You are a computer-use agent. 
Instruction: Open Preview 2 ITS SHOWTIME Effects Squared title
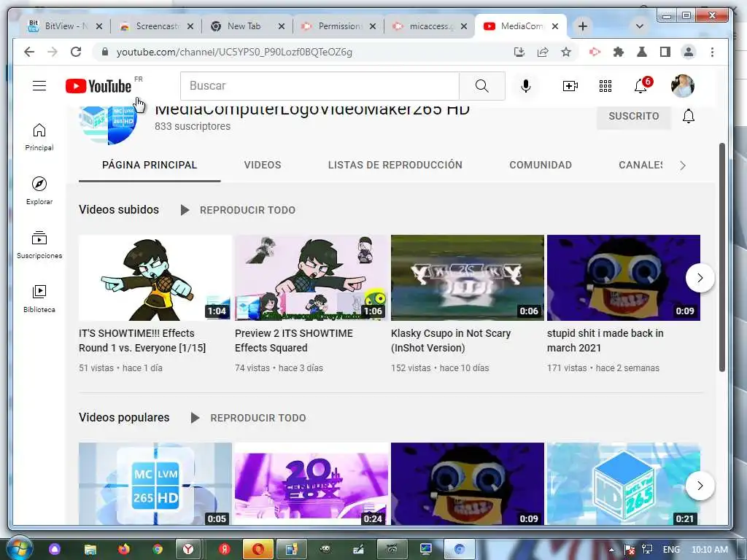point(294,341)
